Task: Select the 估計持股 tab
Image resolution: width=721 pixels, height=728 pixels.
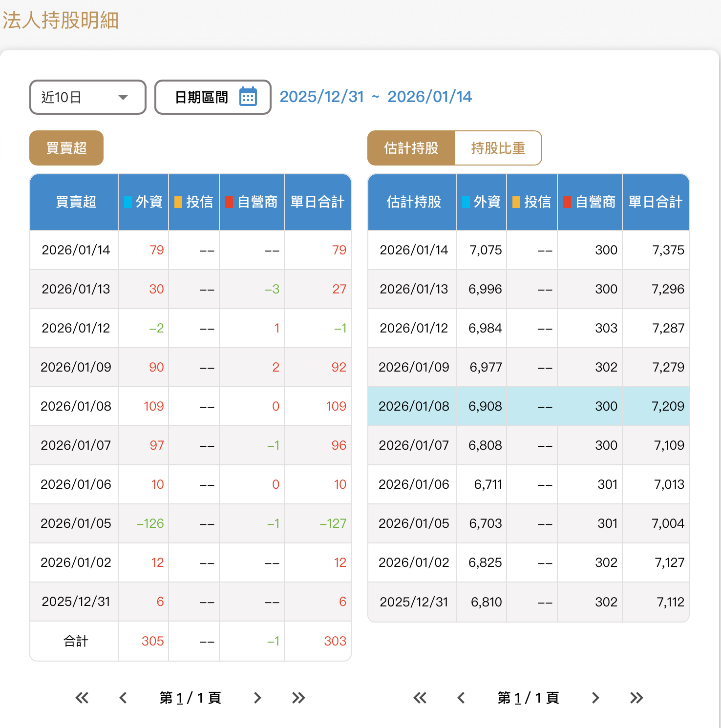Action: click(411, 148)
